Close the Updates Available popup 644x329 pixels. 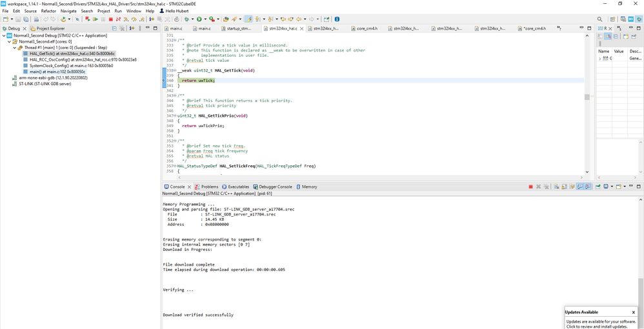pos(634,312)
